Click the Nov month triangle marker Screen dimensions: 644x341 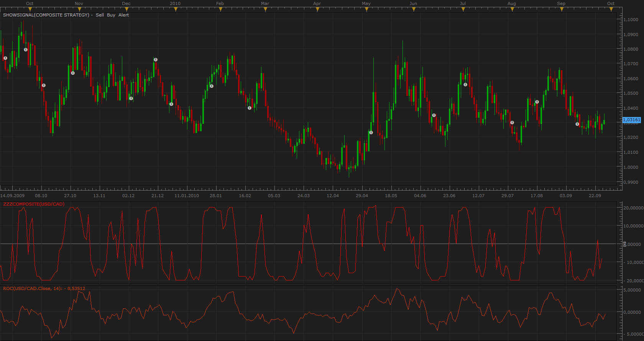click(x=79, y=9)
